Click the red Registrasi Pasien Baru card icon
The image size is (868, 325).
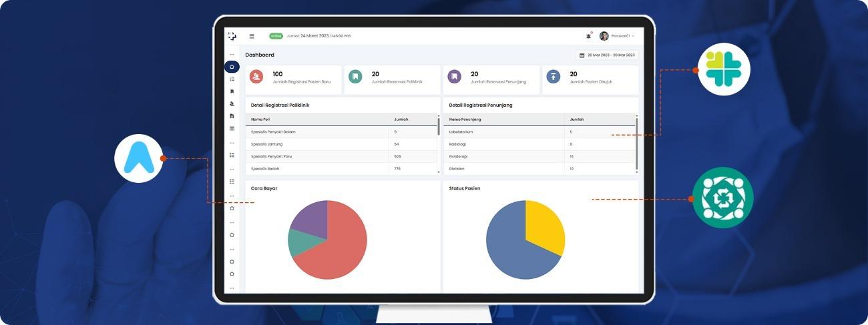256,77
